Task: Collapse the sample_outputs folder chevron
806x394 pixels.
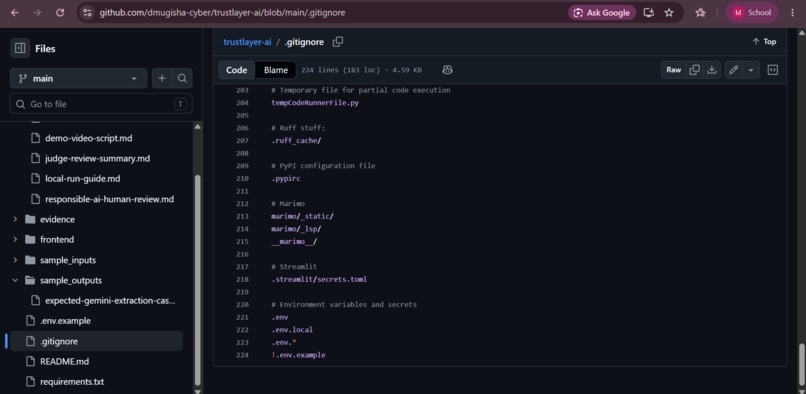Action: point(15,280)
